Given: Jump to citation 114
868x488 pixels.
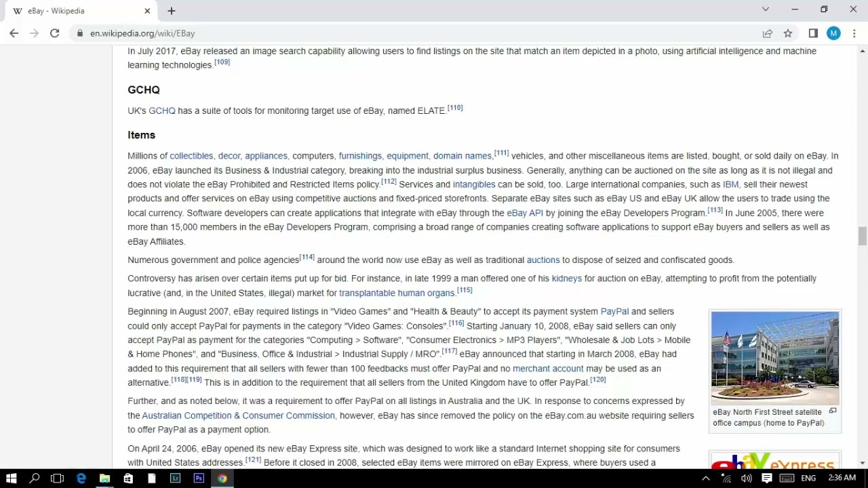Looking at the screenshot, I should tap(307, 257).
